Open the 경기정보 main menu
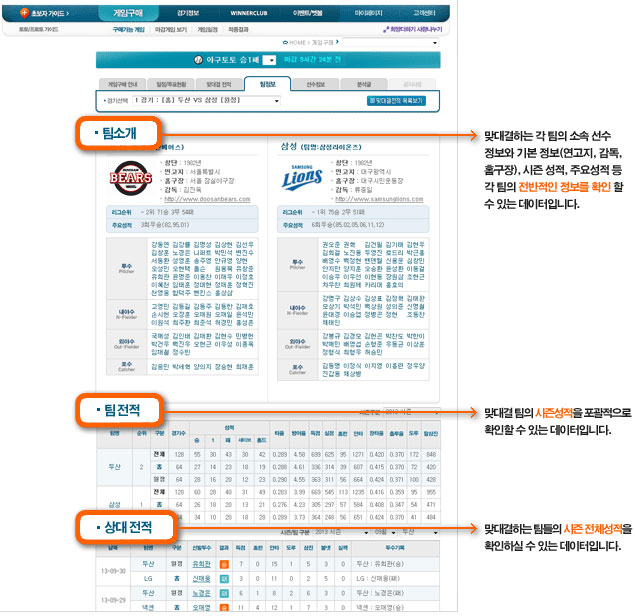This screenshot has height=616, width=635. [x=188, y=13]
